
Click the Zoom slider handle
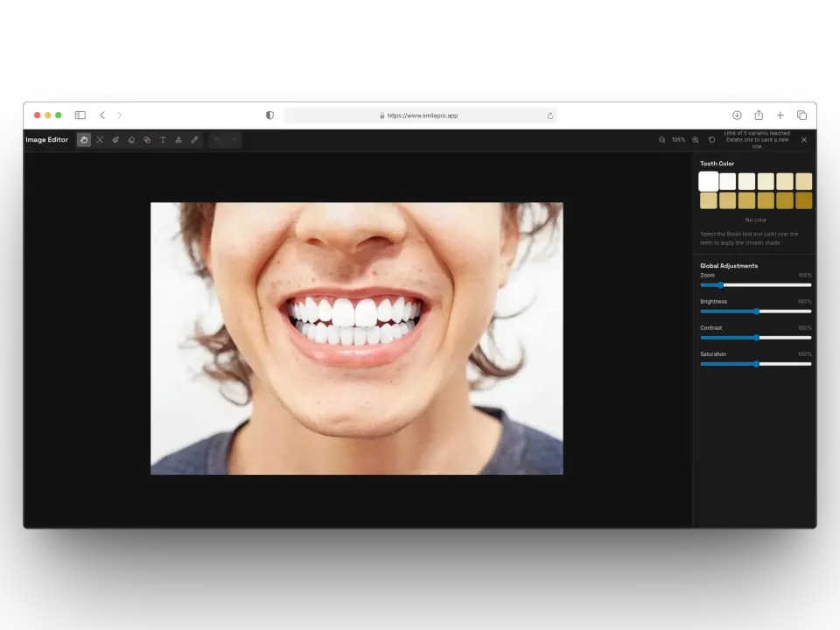(x=720, y=285)
